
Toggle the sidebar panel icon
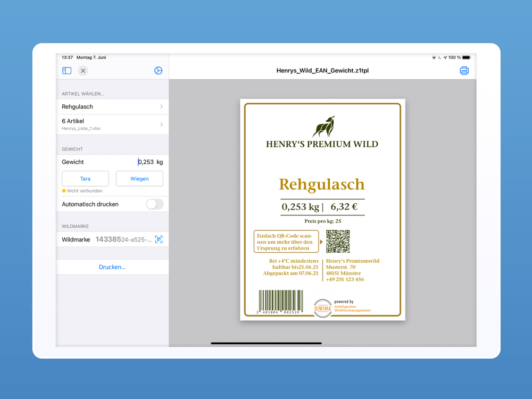click(x=67, y=71)
